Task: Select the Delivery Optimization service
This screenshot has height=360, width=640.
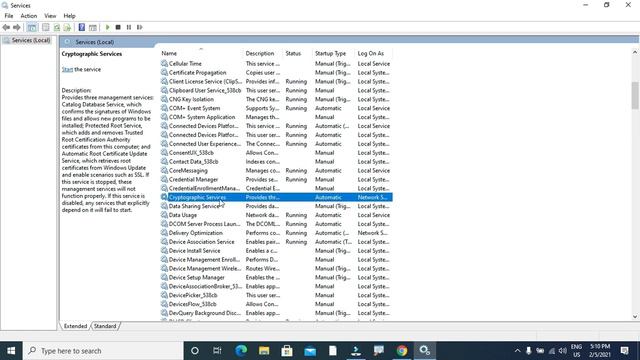Action: 276,233
